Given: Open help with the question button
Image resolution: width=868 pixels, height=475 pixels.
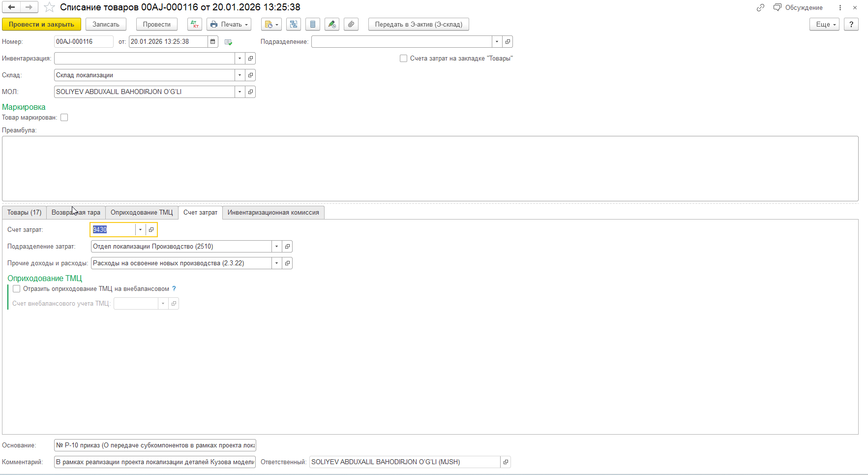Looking at the screenshot, I should tap(851, 24).
